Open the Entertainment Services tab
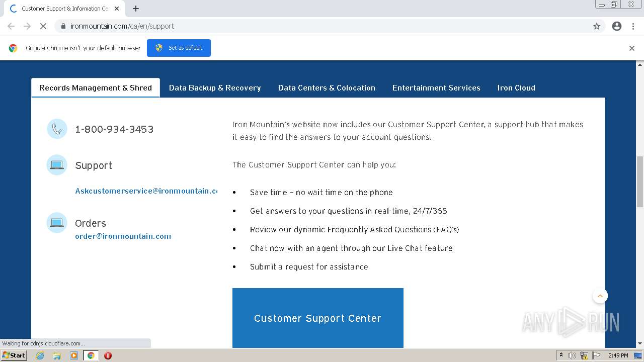Screen dimensions: 644x362 [x=436, y=87]
